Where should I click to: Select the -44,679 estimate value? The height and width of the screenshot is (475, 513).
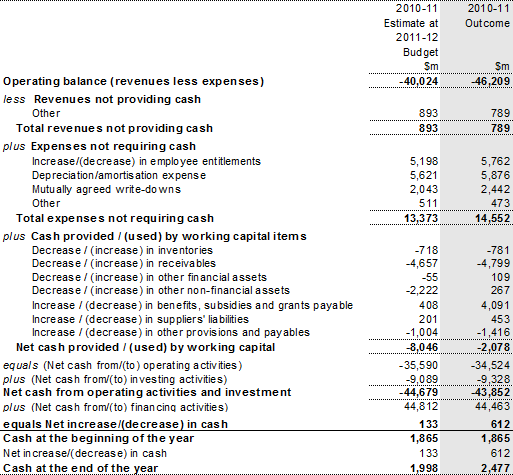pyautogui.click(x=419, y=392)
